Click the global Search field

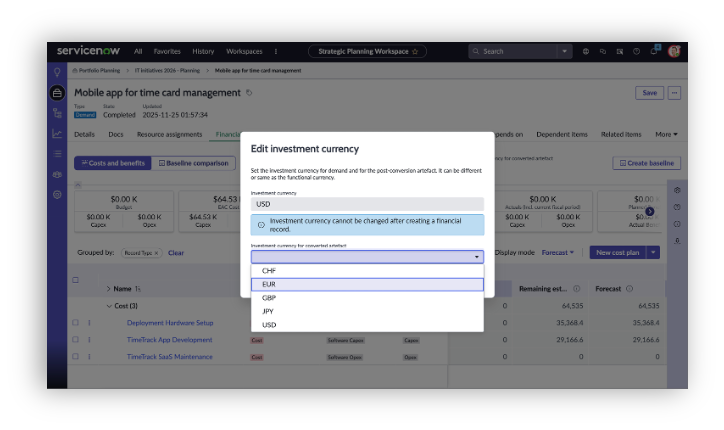[x=513, y=51]
